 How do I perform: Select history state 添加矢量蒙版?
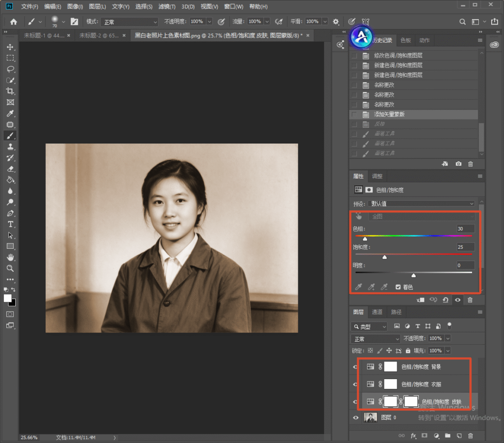tap(413, 114)
